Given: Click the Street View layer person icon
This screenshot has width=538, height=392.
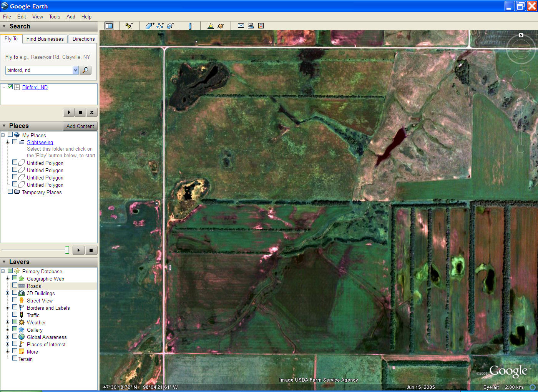Looking at the screenshot, I should (22, 301).
